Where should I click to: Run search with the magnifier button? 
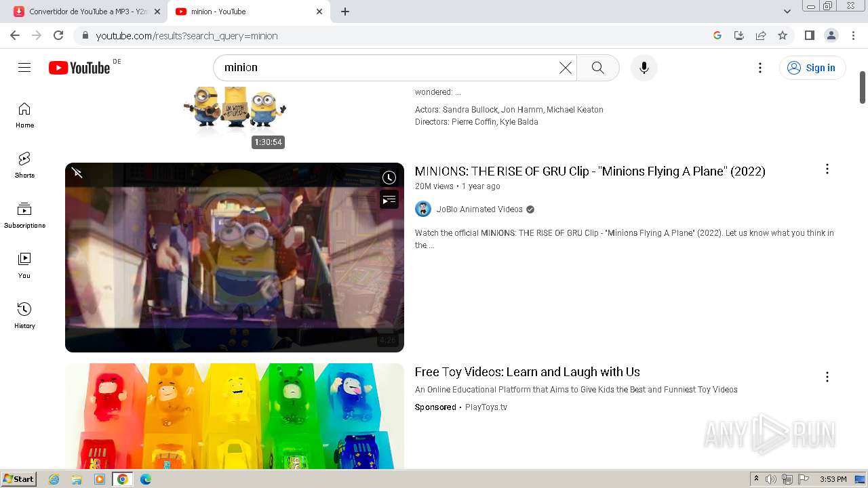click(x=597, y=68)
